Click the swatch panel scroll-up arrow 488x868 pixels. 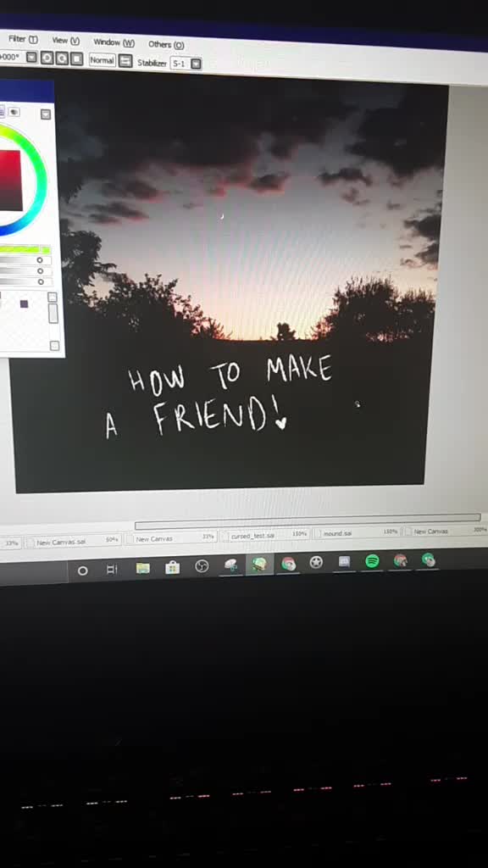(53, 298)
